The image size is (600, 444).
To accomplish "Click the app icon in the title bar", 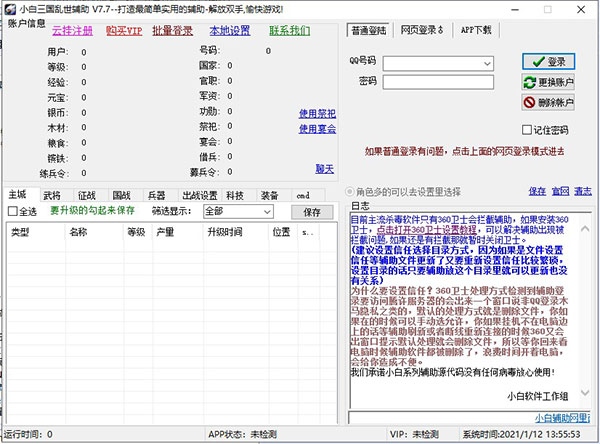I will click(x=10, y=9).
